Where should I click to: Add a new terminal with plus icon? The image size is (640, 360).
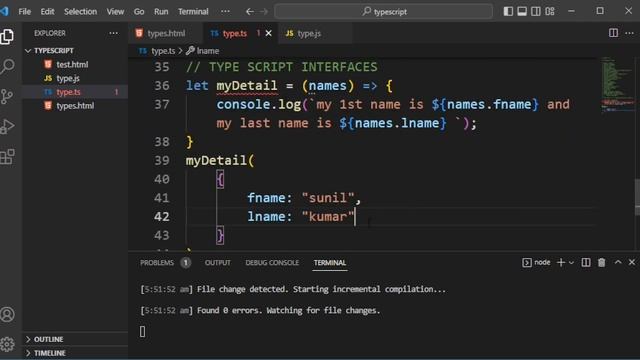(561, 262)
